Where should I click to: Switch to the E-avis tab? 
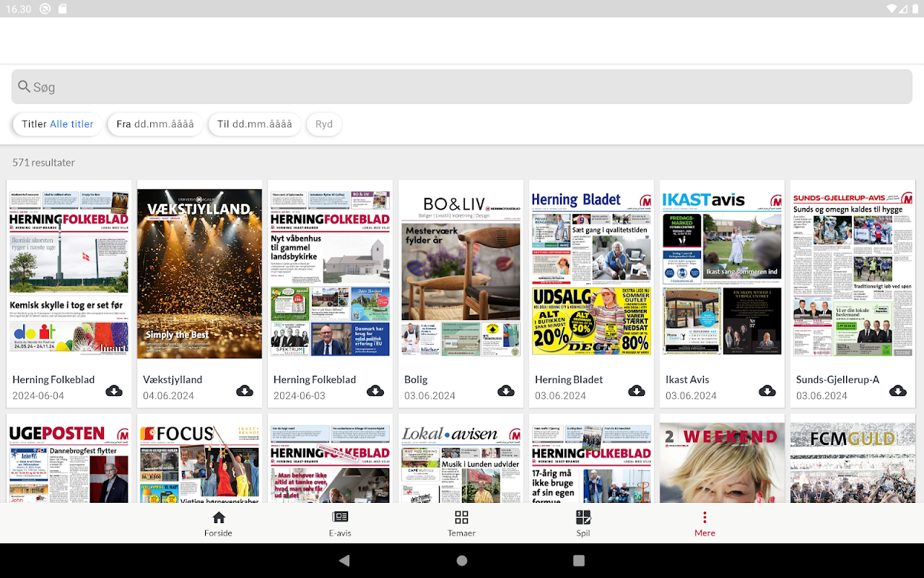[340, 524]
